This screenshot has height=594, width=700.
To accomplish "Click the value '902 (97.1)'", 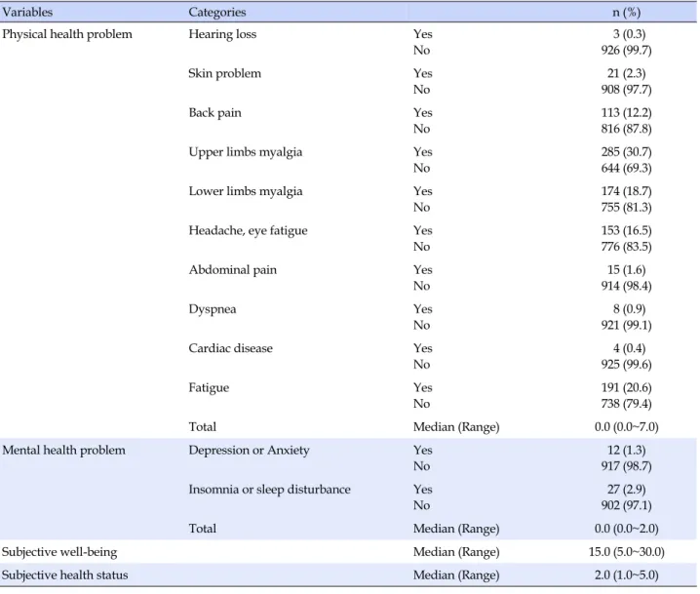I will pyautogui.click(x=626, y=505).
